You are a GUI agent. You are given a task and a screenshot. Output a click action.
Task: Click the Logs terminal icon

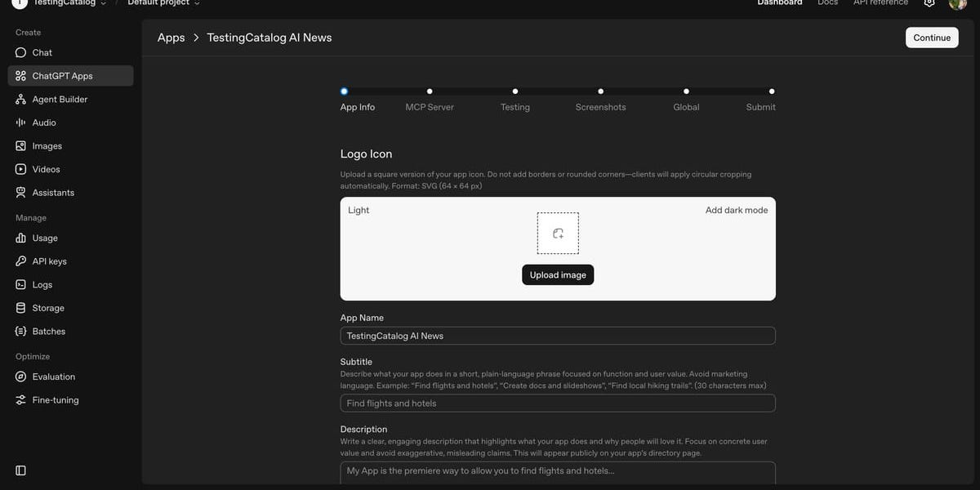tap(21, 285)
